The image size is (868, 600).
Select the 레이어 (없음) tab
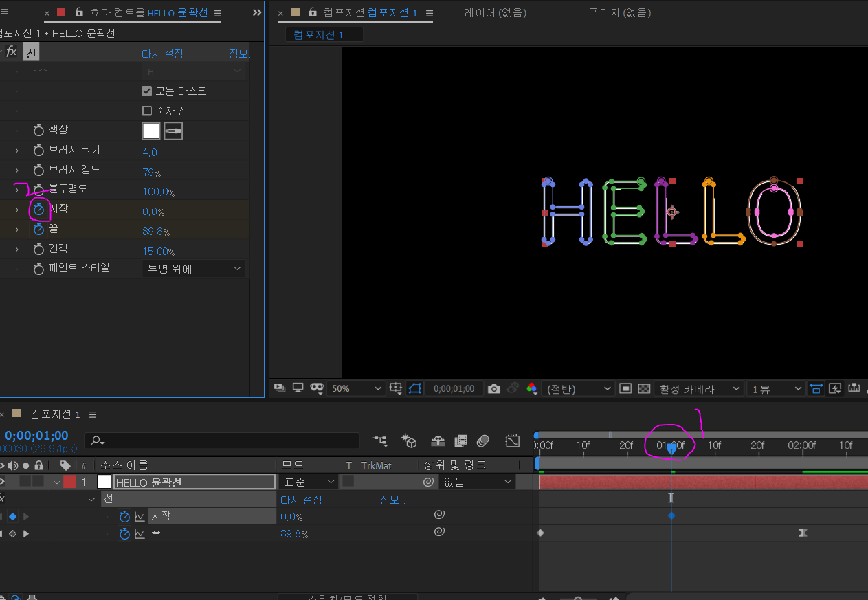pos(496,12)
